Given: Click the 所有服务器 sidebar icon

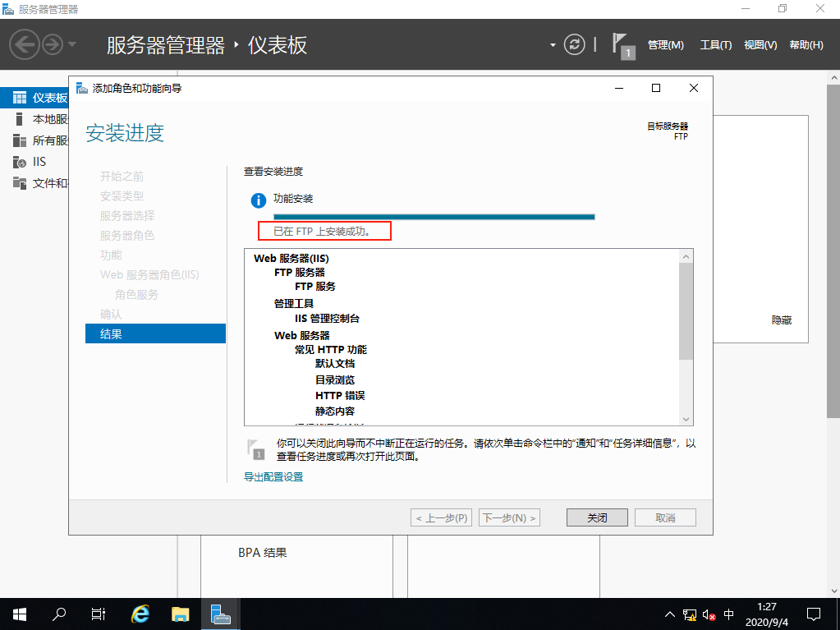Looking at the screenshot, I should coord(19,140).
